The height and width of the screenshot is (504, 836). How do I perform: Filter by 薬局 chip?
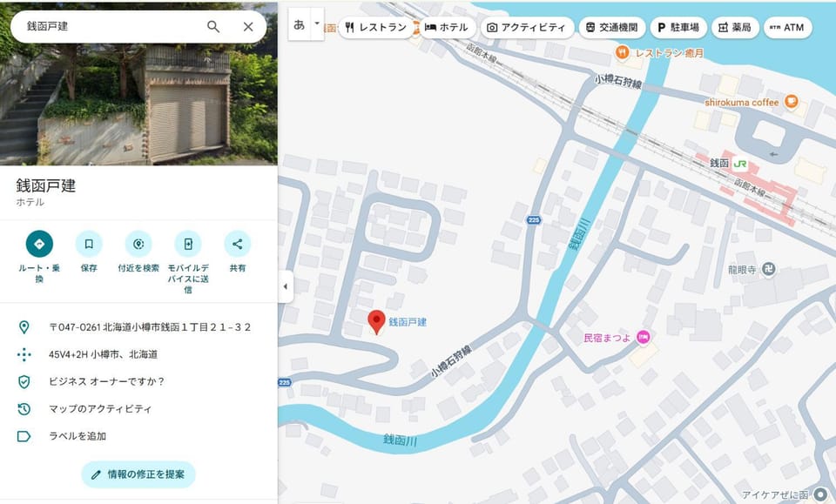[735, 27]
